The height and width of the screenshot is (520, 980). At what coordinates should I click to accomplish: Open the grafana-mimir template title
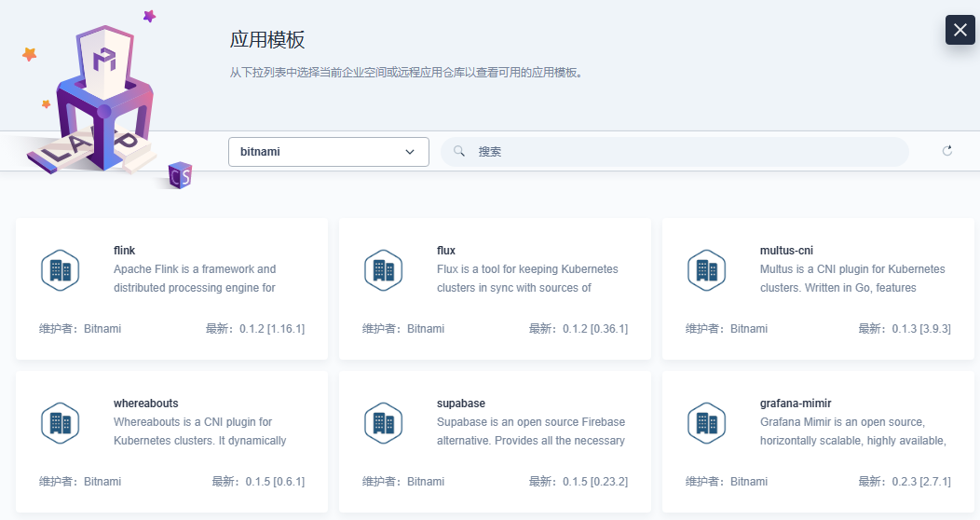tap(796, 404)
